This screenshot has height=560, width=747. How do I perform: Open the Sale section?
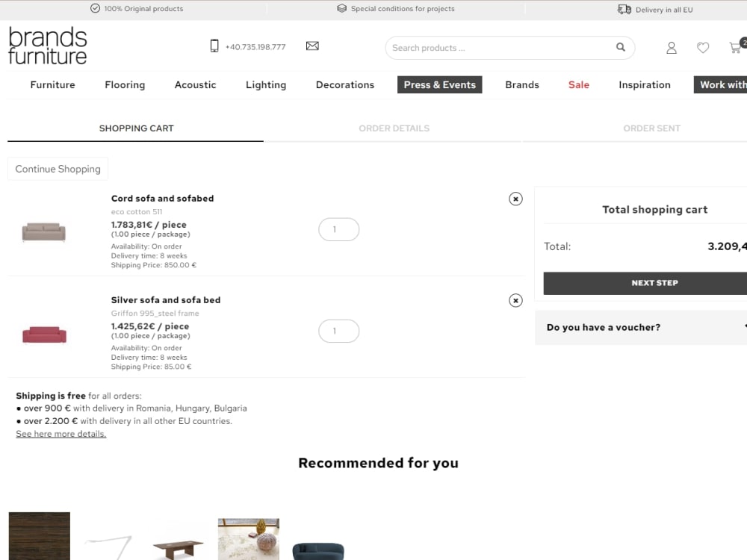point(579,85)
